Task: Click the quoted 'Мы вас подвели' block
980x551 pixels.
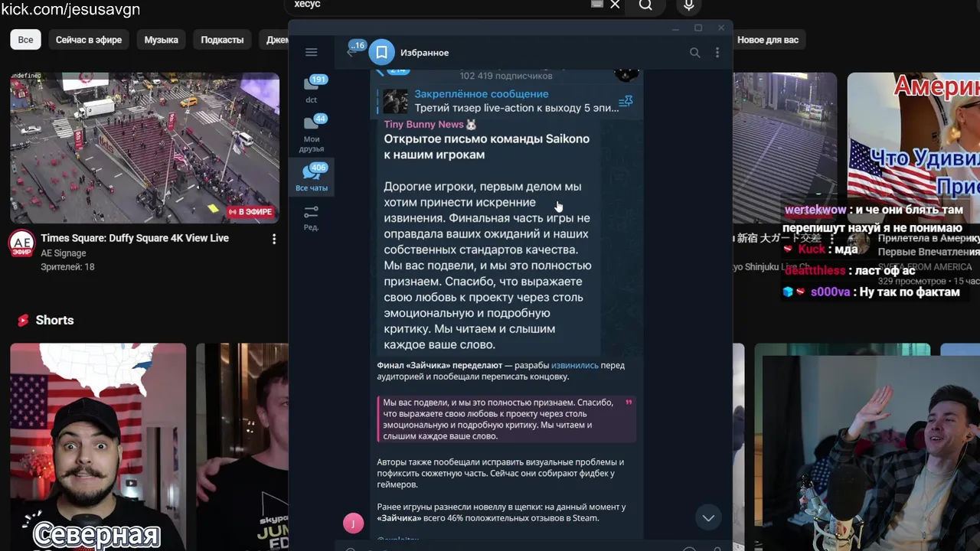Action: 507,419
